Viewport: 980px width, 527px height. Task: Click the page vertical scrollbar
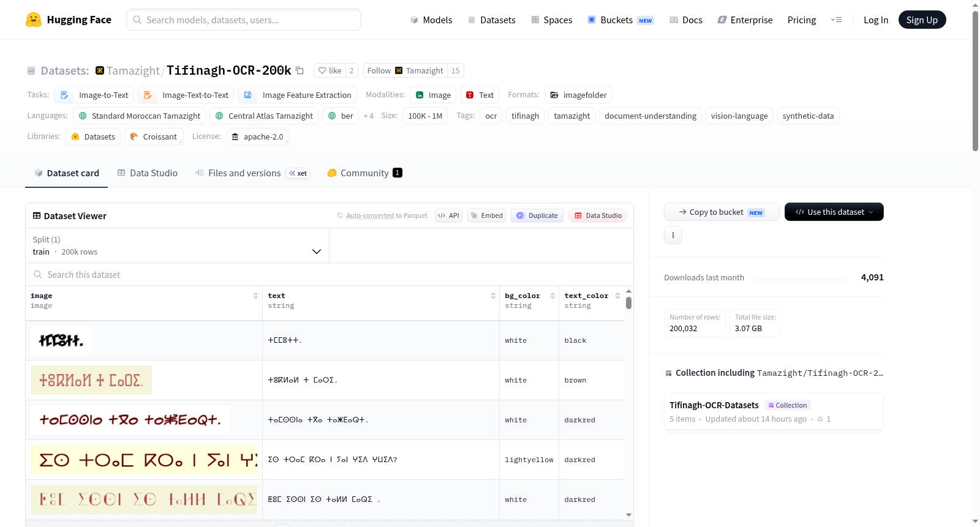click(975, 81)
